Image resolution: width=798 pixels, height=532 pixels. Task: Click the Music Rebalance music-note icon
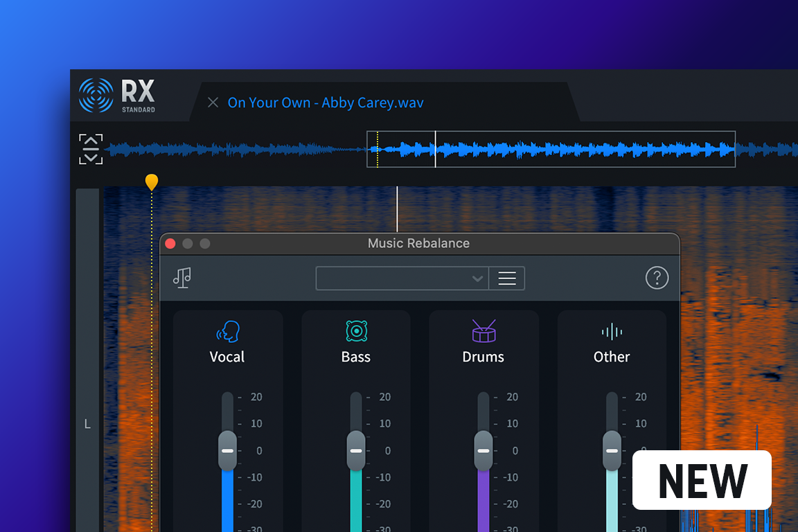[182, 278]
